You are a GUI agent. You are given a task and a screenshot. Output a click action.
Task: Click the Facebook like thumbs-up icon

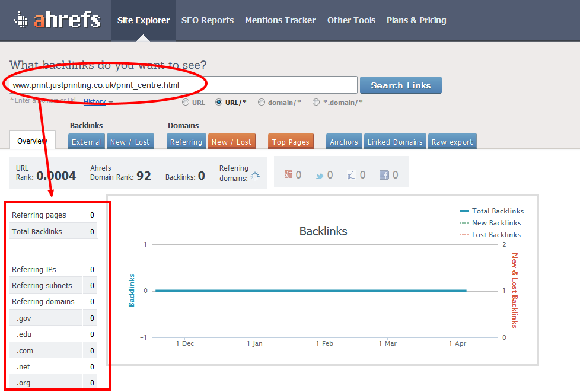click(352, 175)
